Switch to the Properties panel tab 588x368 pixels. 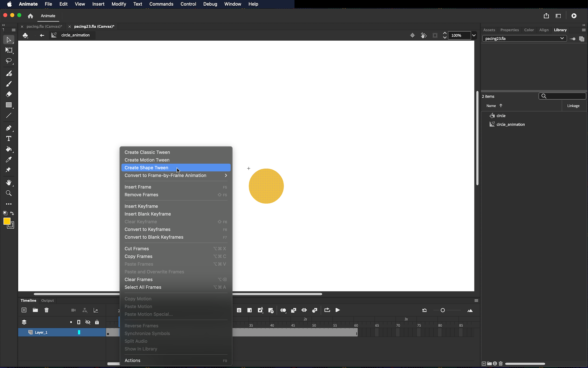click(509, 30)
